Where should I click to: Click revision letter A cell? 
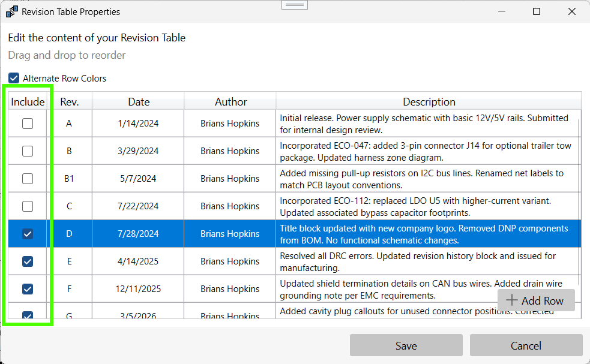(x=69, y=124)
